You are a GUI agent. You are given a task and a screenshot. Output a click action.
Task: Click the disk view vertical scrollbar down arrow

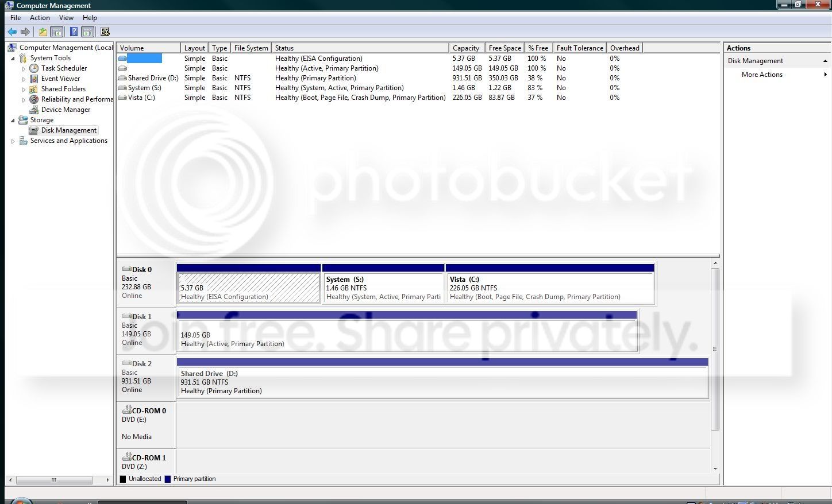pos(715,468)
